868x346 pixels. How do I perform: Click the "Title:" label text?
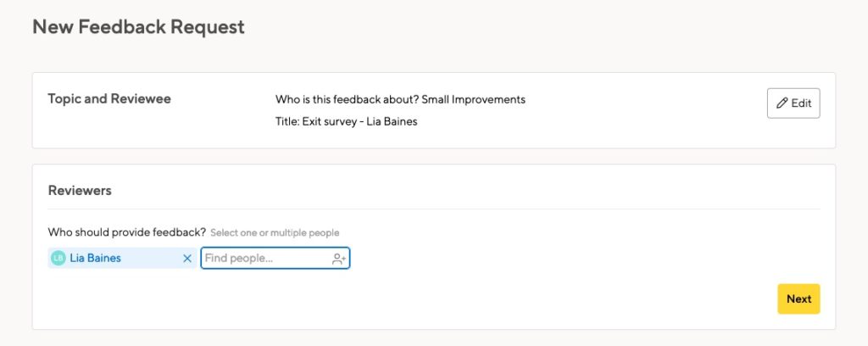[x=287, y=121]
